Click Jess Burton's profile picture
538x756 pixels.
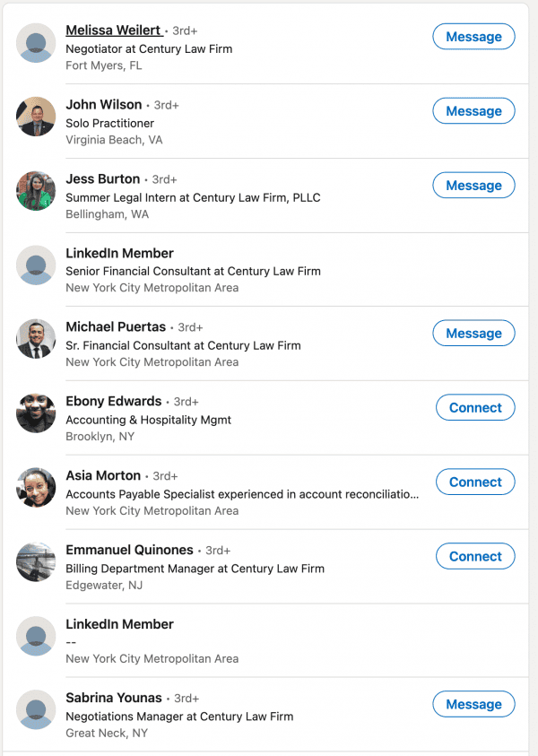[x=36, y=191]
